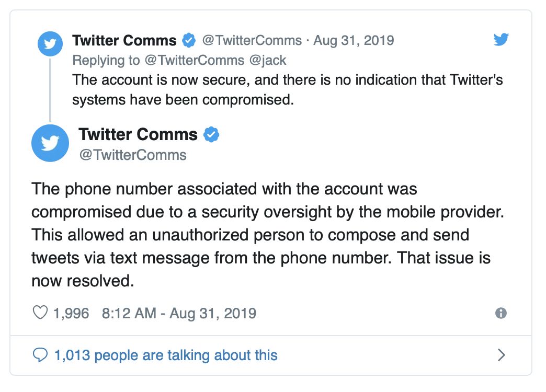
Task: Click the info icon beside the timestamp
Action: coord(500,313)
